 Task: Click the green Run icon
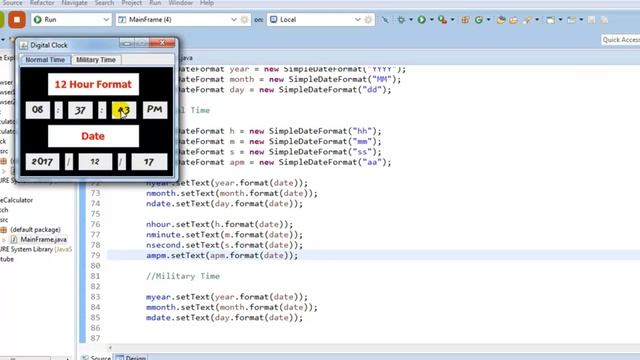click(422, 20)
